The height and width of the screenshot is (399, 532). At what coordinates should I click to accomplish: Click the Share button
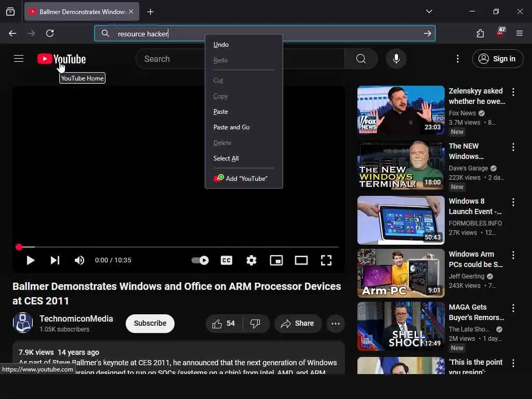[297, 324]
